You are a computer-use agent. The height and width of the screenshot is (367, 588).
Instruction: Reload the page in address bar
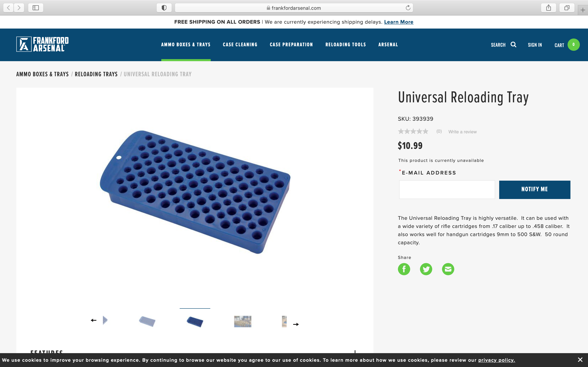pos(408,8)
